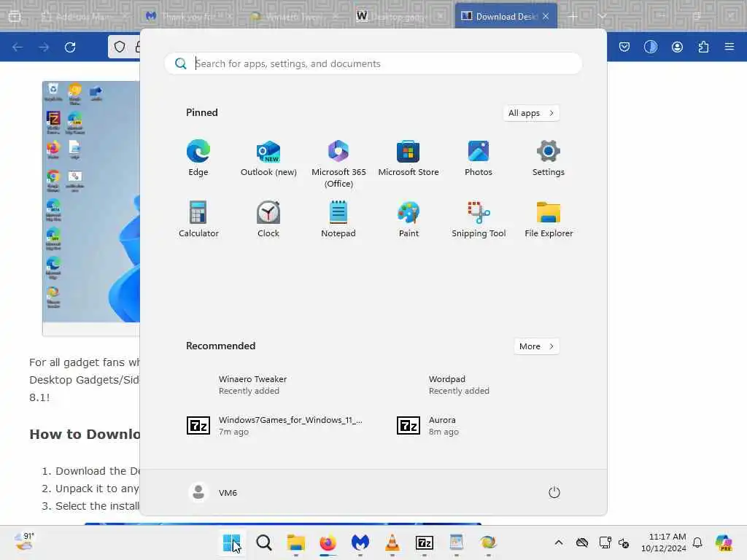Screen dimensions: 747x560
Task: Go forward in Firefox browser
Action: tap(44, 47)
